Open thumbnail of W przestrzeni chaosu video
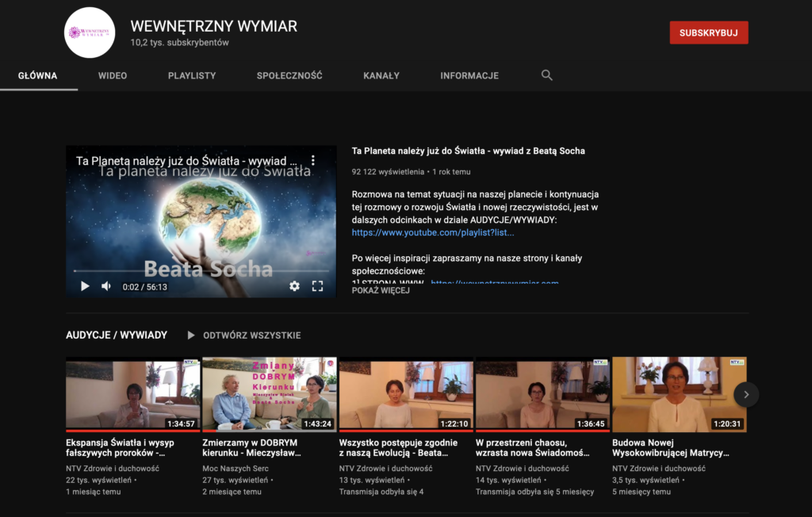Viewport: 812px width, 517px height. [x=542, y=394]
